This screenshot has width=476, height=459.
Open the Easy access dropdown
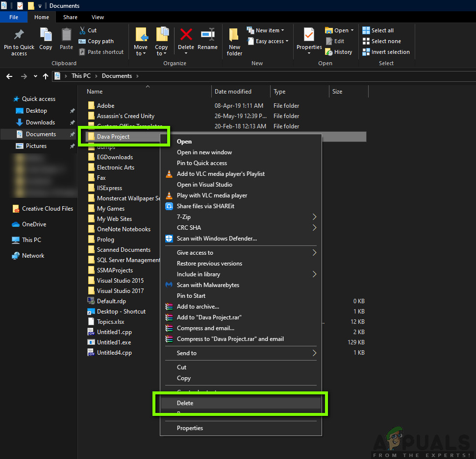[268, 41]
